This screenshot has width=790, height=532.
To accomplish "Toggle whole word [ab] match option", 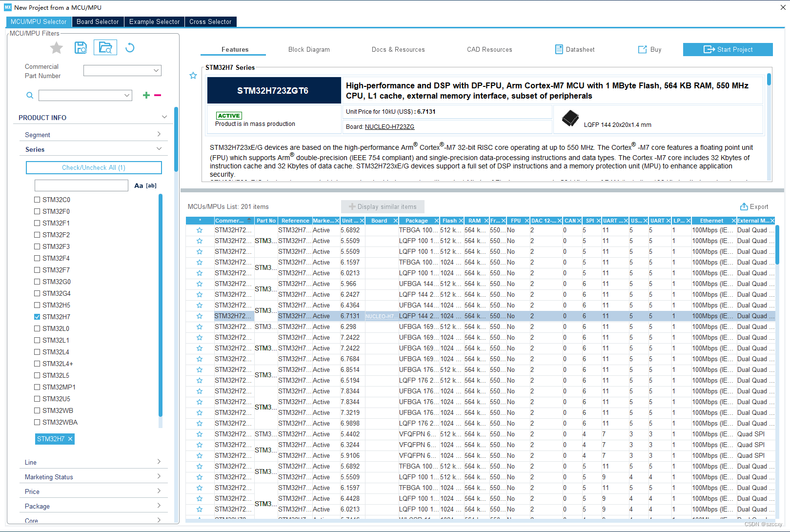I will (x=152, y=185).
